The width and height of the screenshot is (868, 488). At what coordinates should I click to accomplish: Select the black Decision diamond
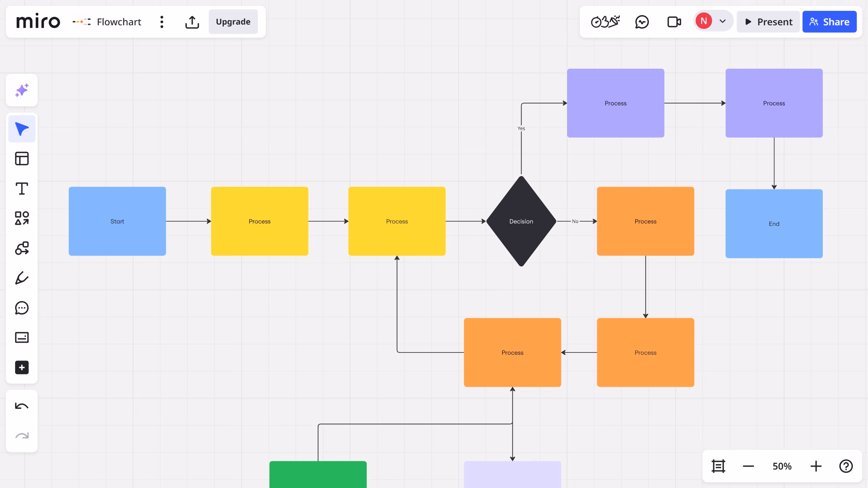(521, 221)
